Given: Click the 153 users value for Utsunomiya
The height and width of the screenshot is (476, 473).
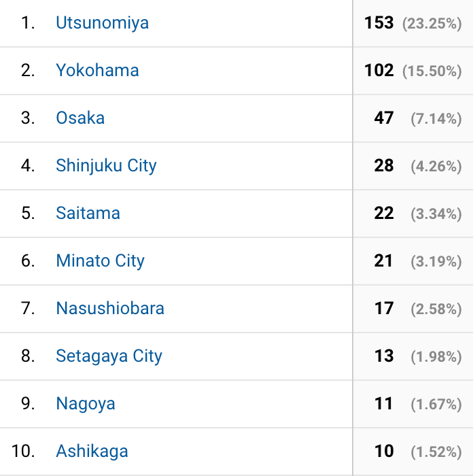Looking at the screenshot, I should [x=379, y=23].
